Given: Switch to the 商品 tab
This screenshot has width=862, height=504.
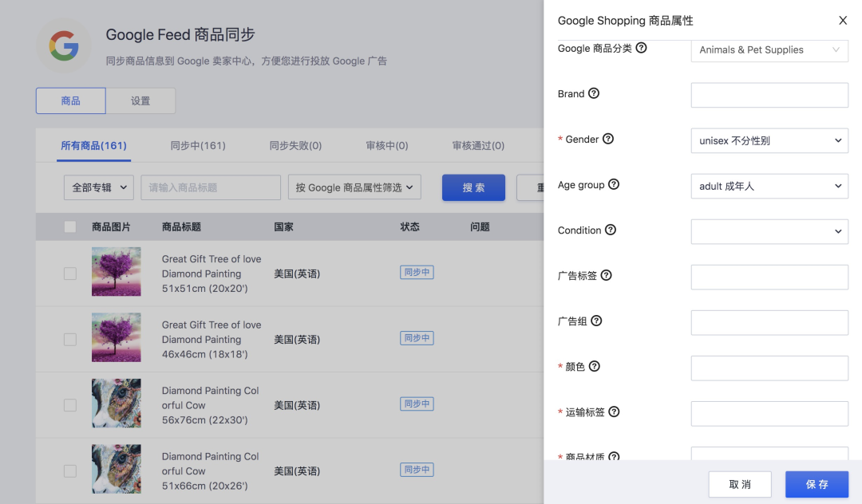Looking at the screenshot, I should pos(71,100).
